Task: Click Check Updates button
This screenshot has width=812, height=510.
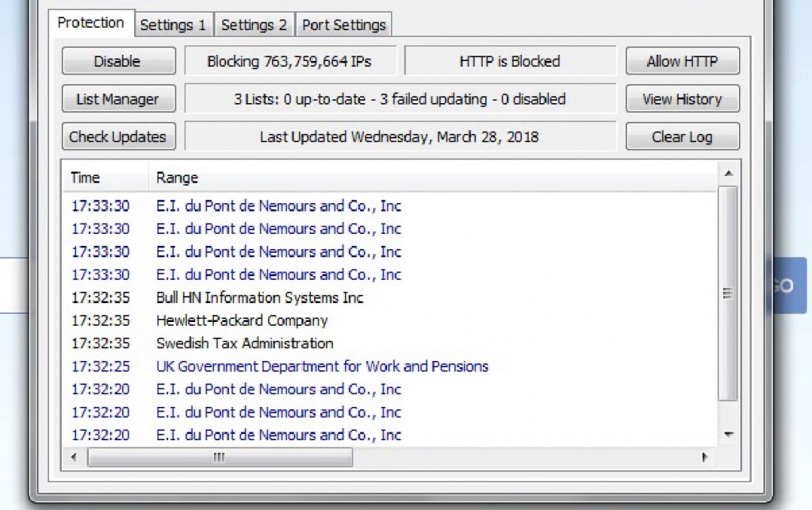Action: coord(117,137)
